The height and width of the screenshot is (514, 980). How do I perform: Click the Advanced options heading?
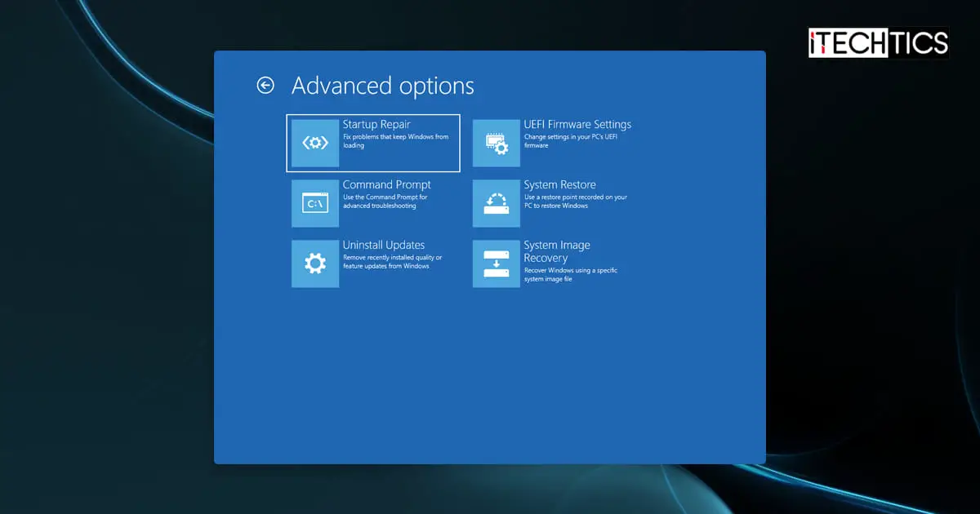(381, 86)
